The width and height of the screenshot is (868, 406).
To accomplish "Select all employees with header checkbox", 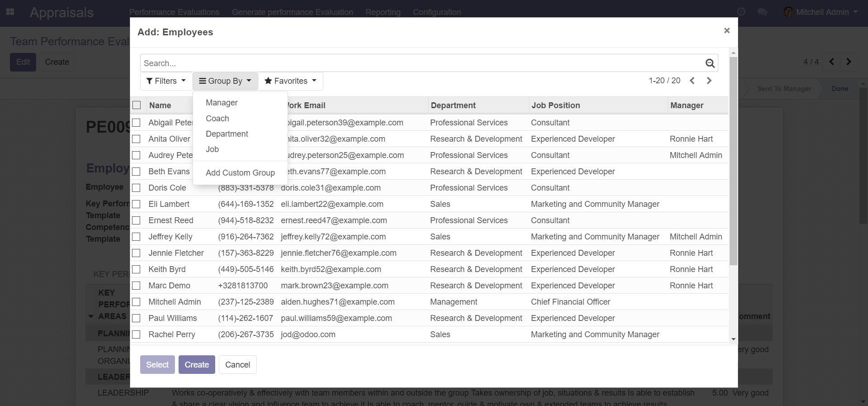I will pyautogui.click(x=137, y=105).
